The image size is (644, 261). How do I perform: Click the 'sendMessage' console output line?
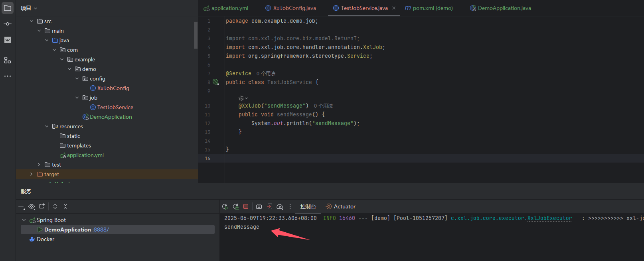(x=242, y=227)
